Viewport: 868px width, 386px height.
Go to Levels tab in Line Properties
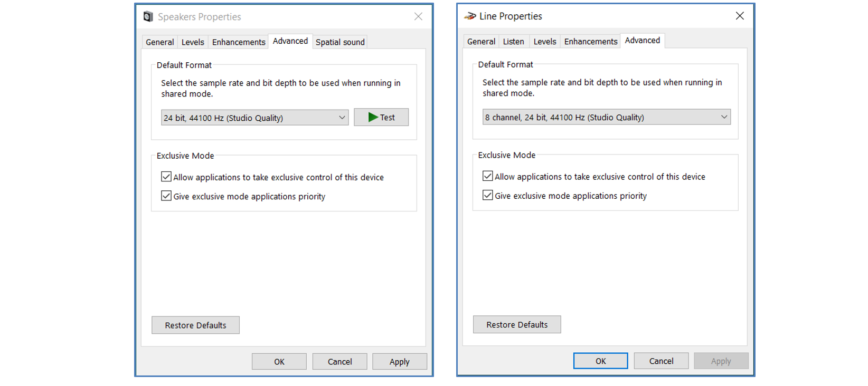(544, 42)
